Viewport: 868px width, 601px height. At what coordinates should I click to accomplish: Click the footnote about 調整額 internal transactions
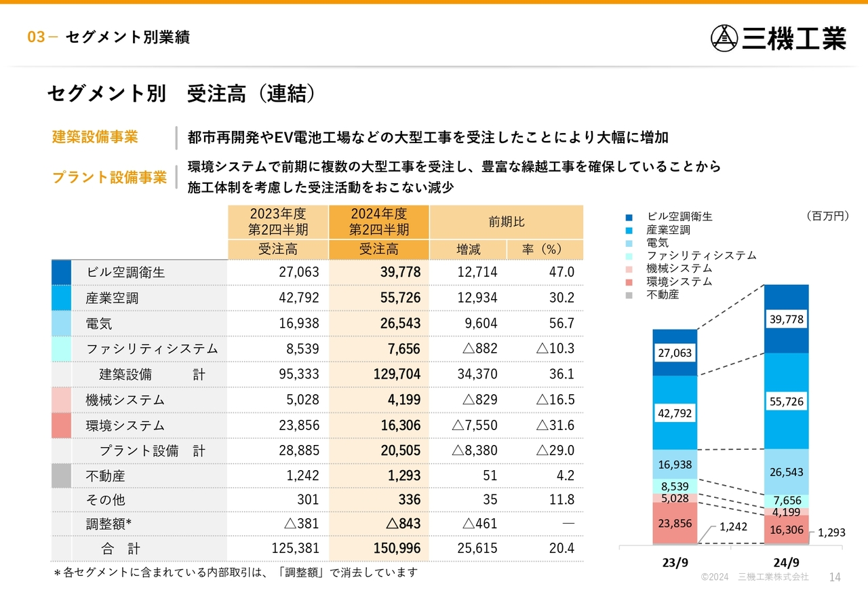click(x=236, y=573)
